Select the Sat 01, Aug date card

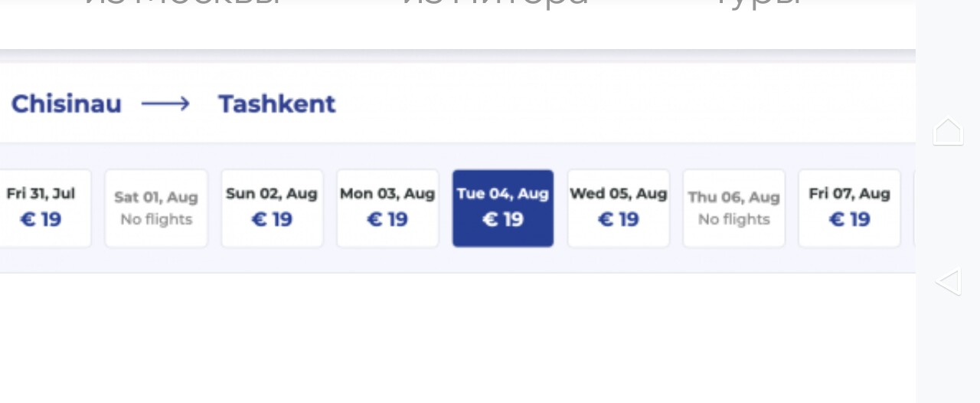[x=156, y=208]
